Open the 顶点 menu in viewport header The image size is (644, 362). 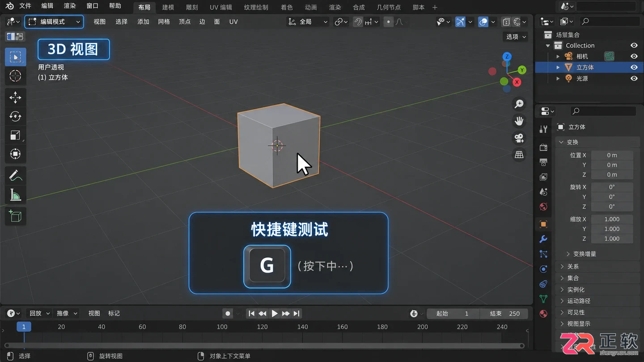point(185,21)
